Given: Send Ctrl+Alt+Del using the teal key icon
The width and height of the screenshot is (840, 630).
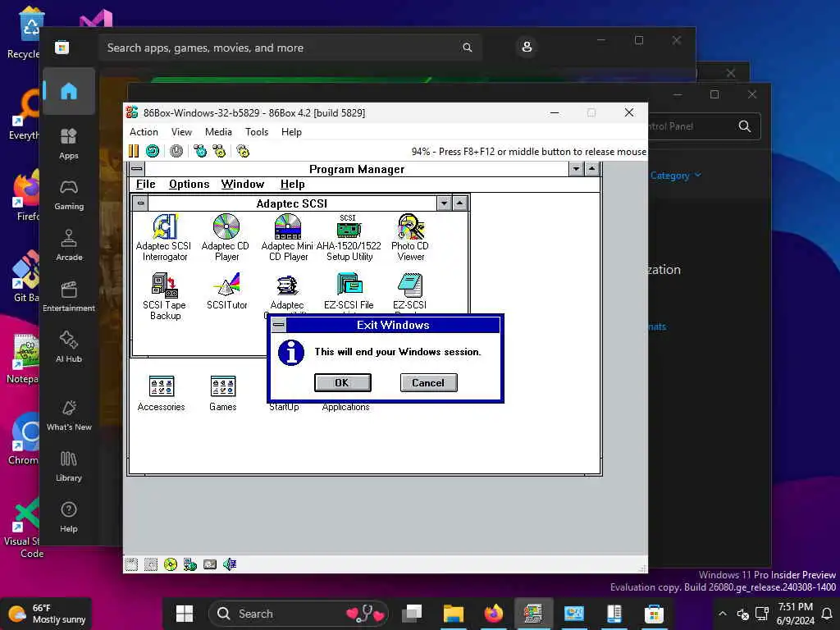Looking at the screenshot, I should pos(200,151).
